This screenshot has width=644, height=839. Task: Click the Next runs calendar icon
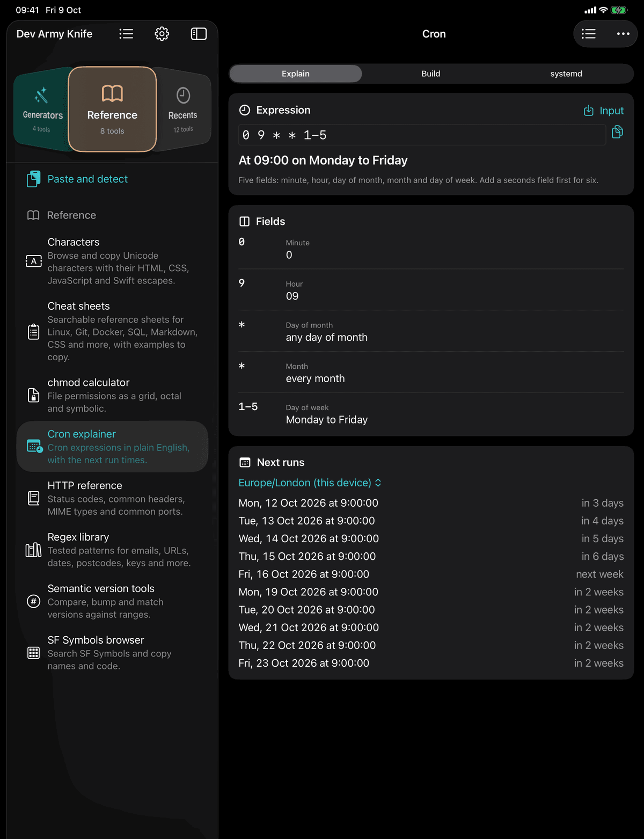click(x=245, y=463)
